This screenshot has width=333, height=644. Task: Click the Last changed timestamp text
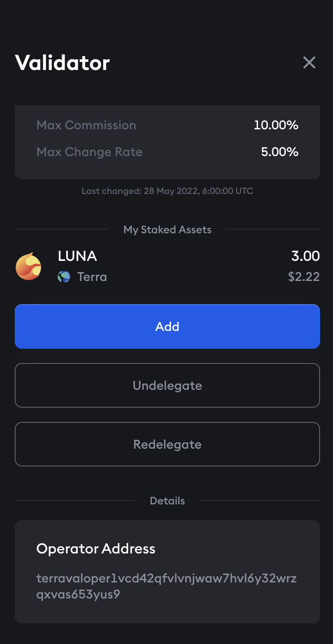(167, 191)
